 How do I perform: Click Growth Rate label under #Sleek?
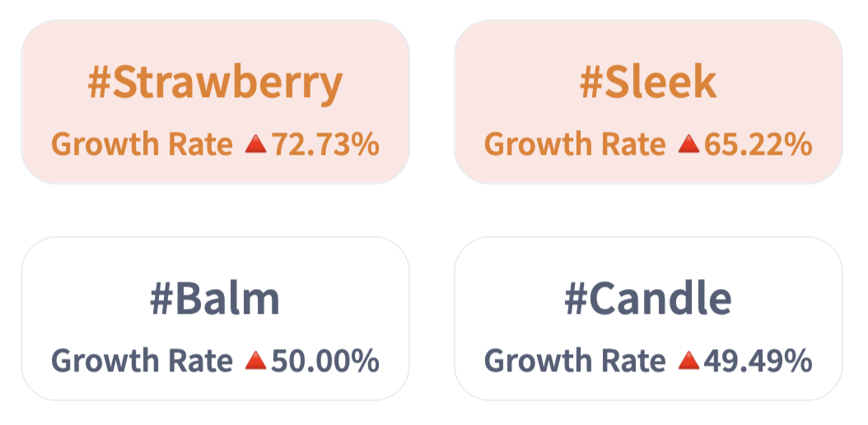tap(575, 145)
